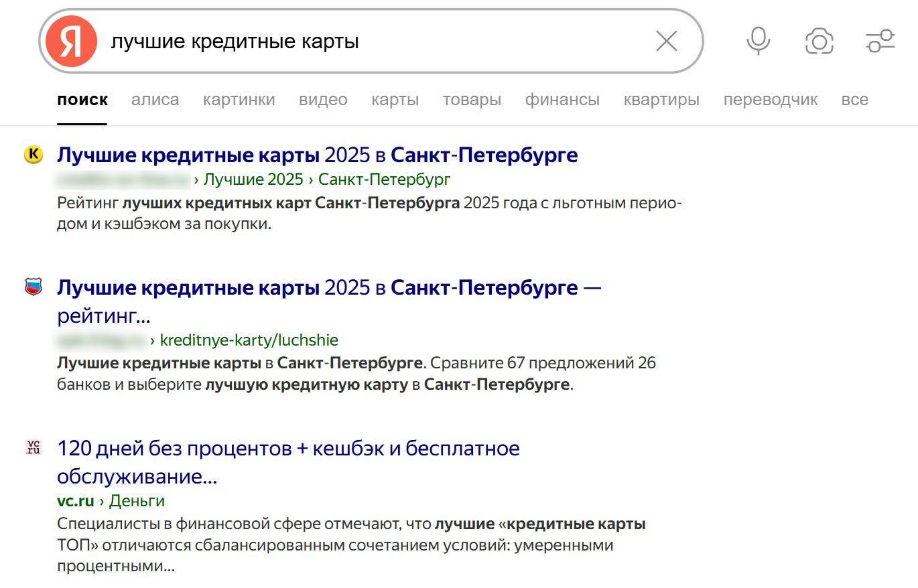The image size is (918, 588).
Task: Switch to the финансы tab
Action: click(562, 99)
